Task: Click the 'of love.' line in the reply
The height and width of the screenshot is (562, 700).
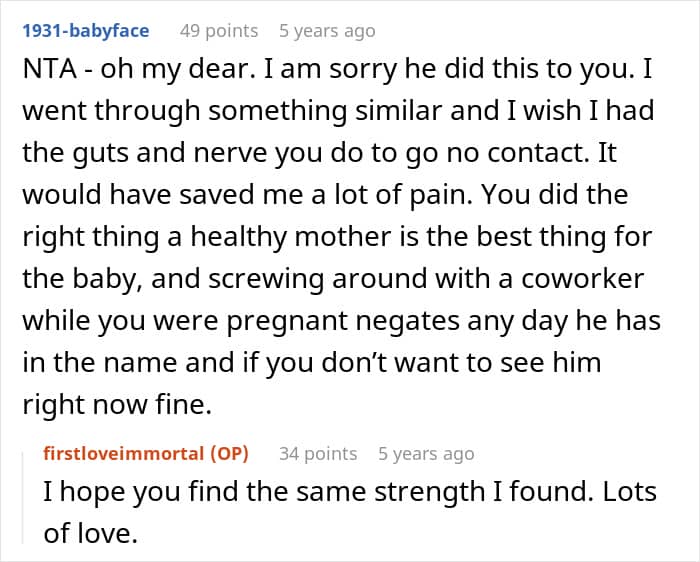Action: pos(90,534)
